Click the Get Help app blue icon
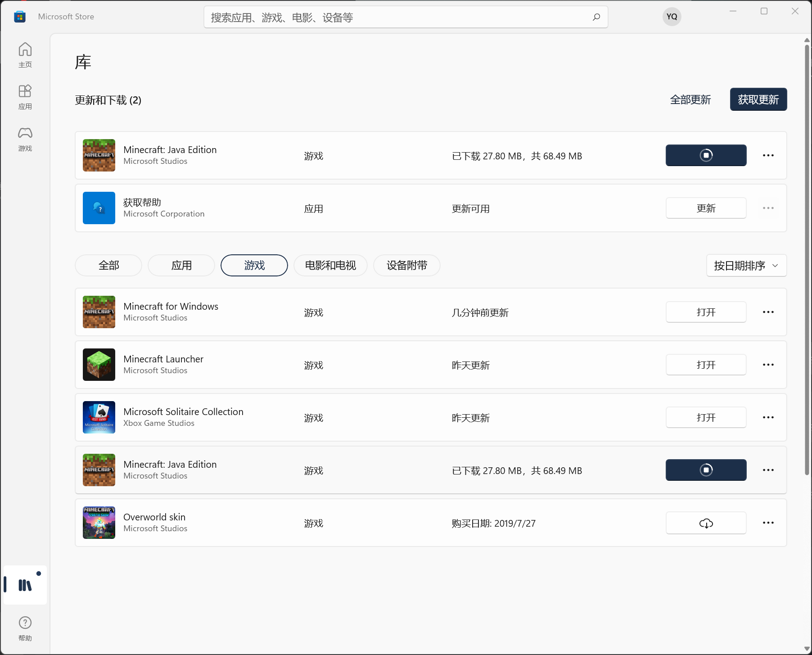Image resolution: width=812 pixels, height=655 pixels. 99,208
